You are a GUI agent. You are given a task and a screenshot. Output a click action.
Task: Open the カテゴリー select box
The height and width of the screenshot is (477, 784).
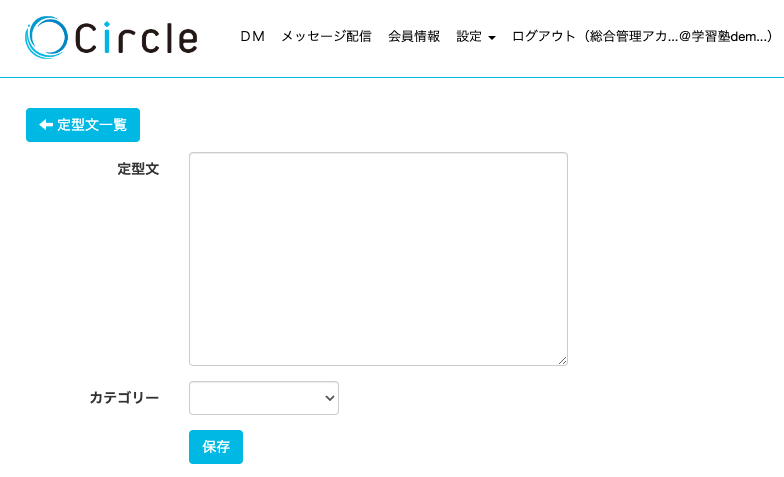[x=263, y=398]
